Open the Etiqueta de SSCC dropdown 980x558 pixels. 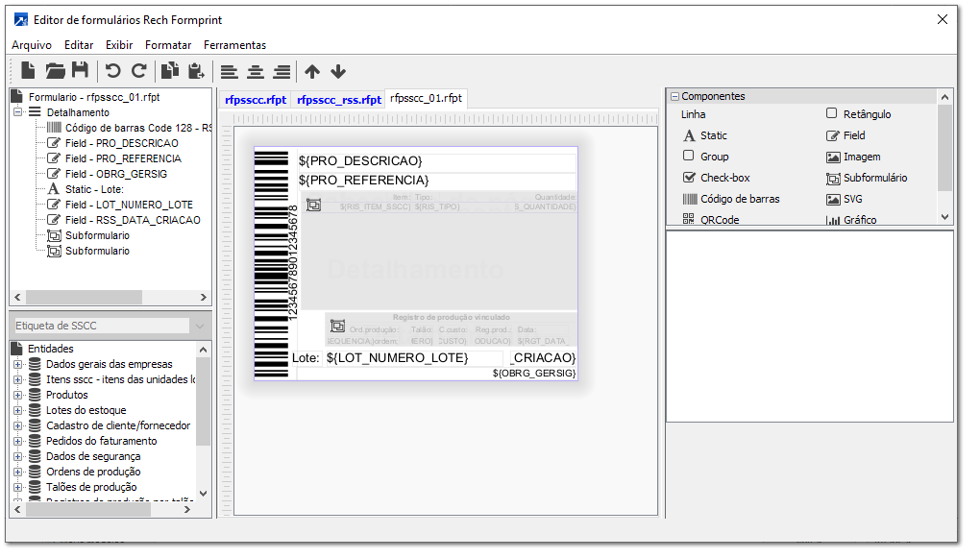coord(200,326)
